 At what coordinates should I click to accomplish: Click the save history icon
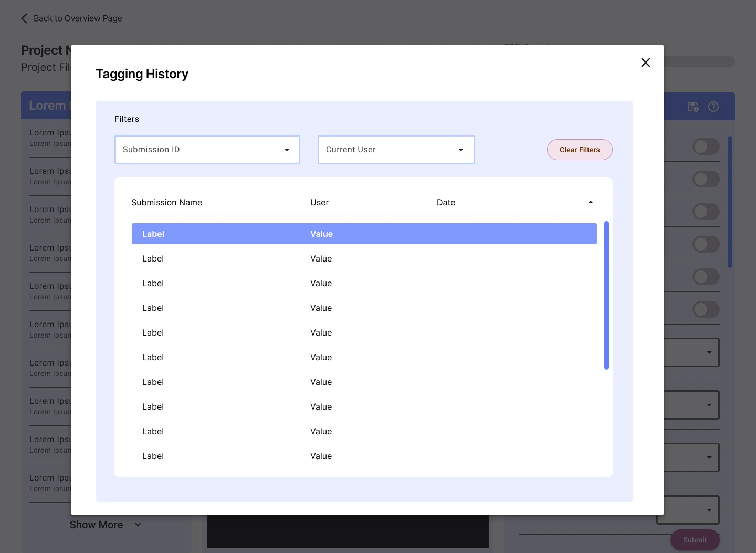click(693, 107)
